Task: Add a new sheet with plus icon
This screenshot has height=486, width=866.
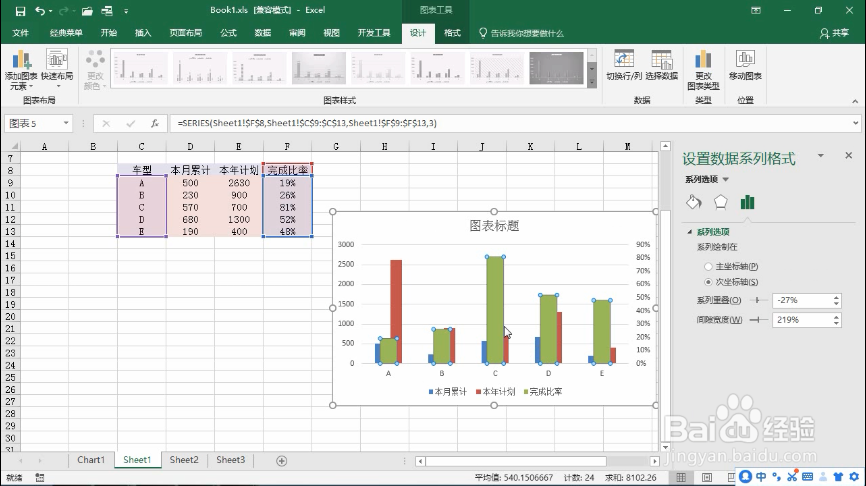Action: point(281,461)
